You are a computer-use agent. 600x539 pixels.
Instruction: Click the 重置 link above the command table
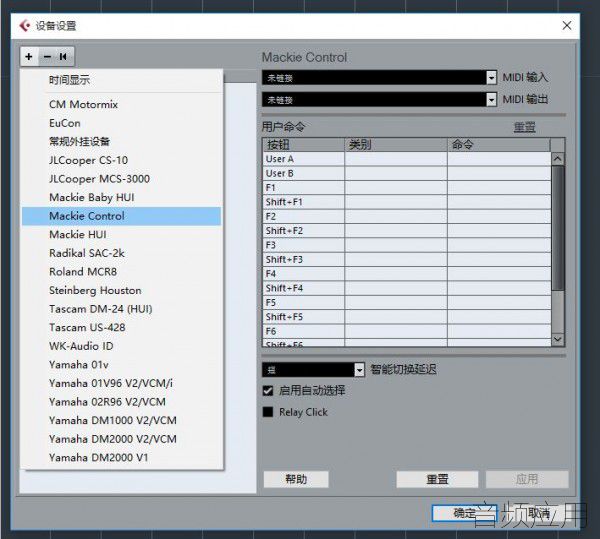[x=524, y=127]
